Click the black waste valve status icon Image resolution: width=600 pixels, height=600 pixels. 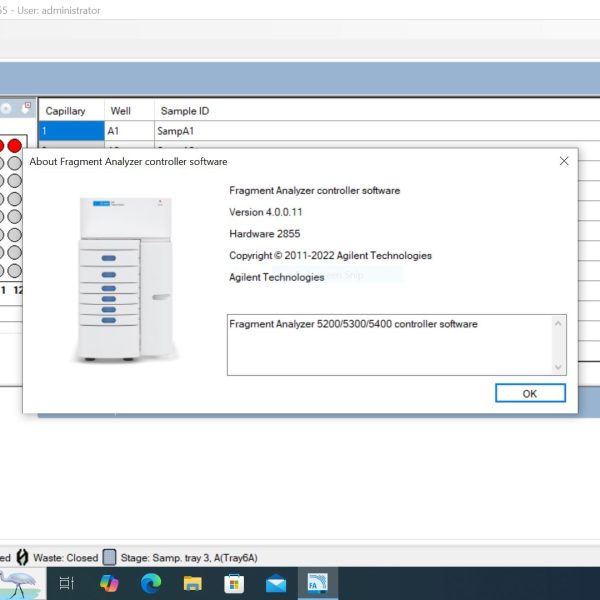(22, 558)
